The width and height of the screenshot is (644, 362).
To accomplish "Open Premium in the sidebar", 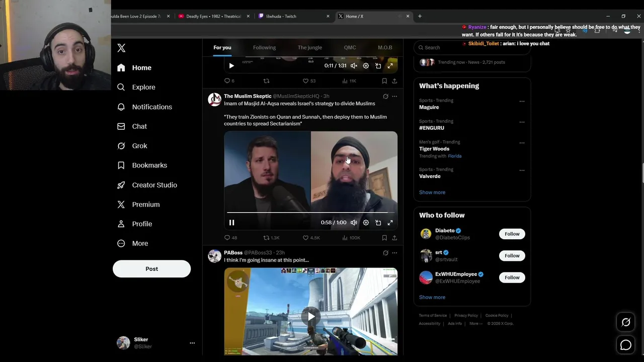I will [138, 204].
